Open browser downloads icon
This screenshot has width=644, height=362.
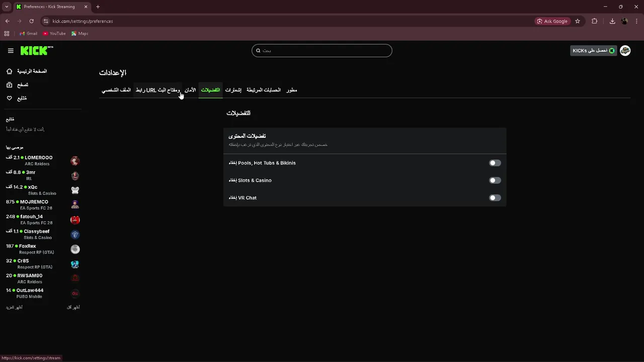612,21
